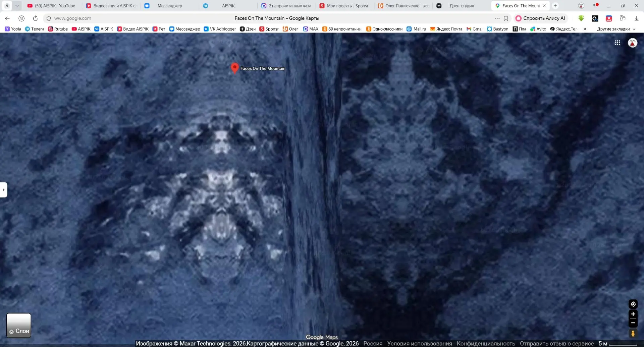The height and width of the screenshot is (347, 644).
Task: Open the Google apps grid
Action: pos(618,43)
